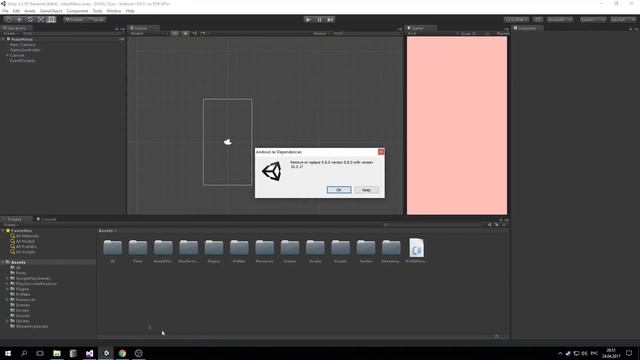Viewport: 640px width, 360px height.
Task: Open the Layout dropdown
Action: 623,20
